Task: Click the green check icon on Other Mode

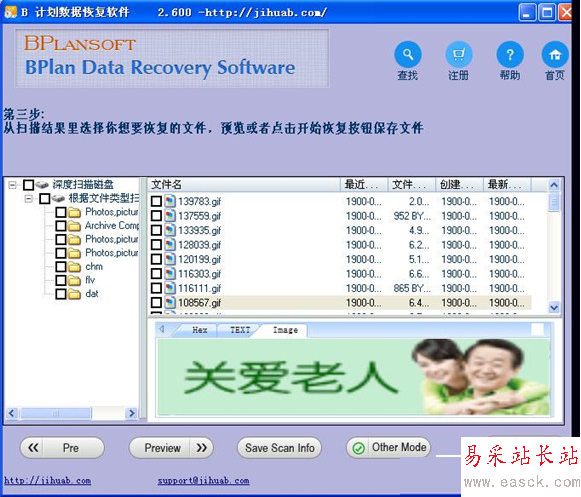Action: [358, 448]
